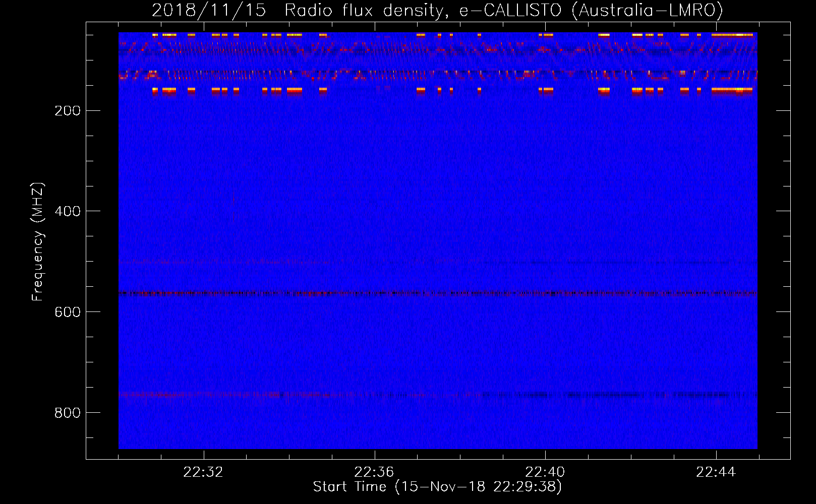Select the 'Frequency (MHZ)' axis label
The image size is (816, 504).
[x=38, y=242]
